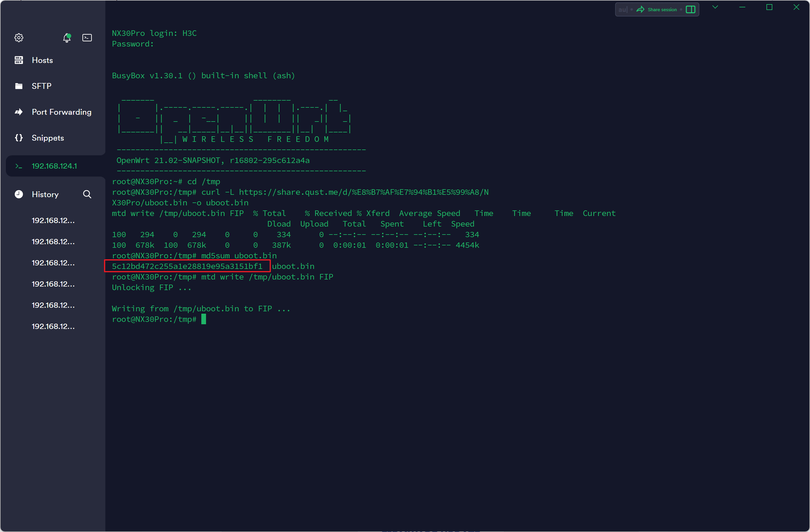Search history using the magnifier icon
Screen dimensions: 810x532
coord(87,194)
